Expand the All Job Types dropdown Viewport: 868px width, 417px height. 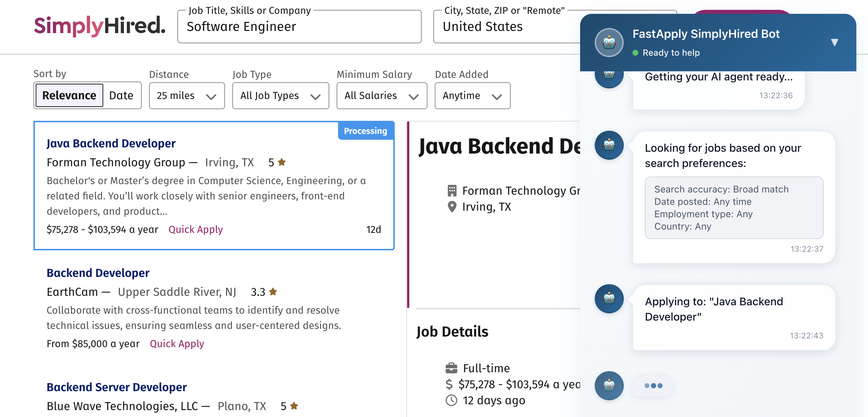pyautogui.click(x=280, y=96)
